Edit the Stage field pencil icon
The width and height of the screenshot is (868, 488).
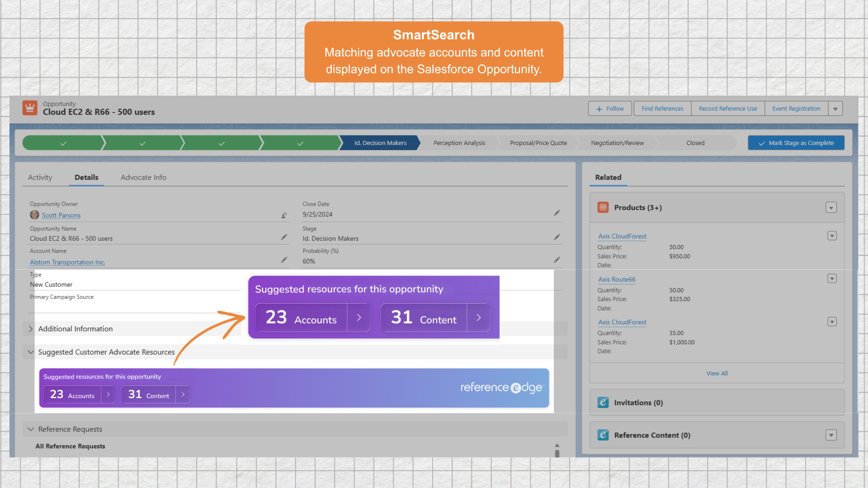click(x=557, y=237)
